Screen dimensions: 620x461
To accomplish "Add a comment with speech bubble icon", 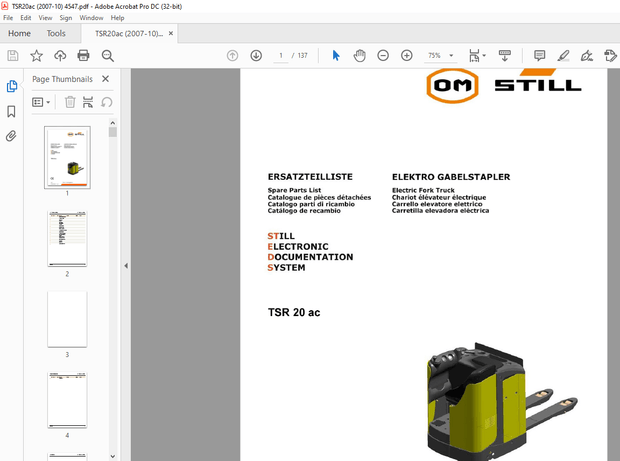I will tap(539, 56).
